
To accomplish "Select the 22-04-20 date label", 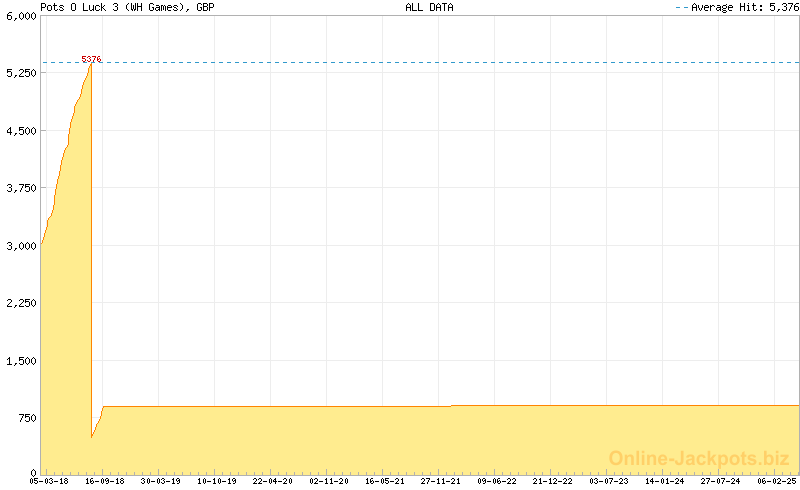I will point(272,481).
